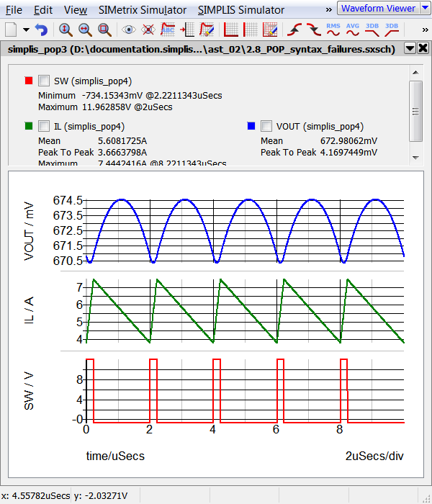Toggle the VOUT curve checkbox
The image size is (432, 504).
coord(266,126)
